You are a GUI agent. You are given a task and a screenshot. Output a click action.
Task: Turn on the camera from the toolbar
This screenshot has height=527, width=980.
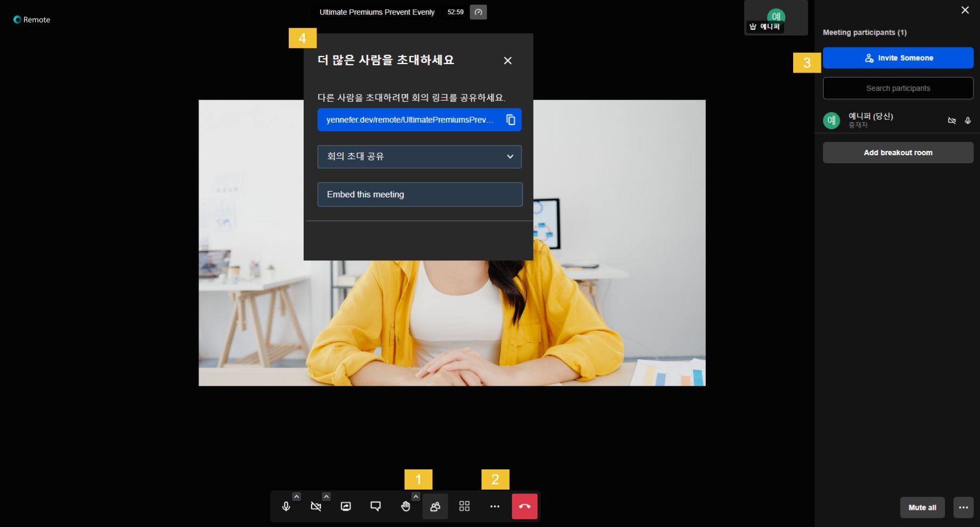pos(316,506)
